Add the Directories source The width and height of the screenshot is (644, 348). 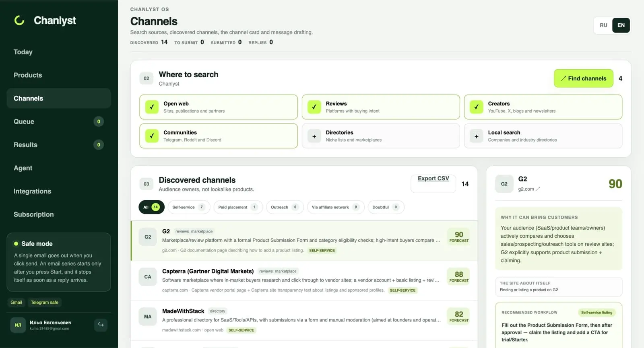314,136
